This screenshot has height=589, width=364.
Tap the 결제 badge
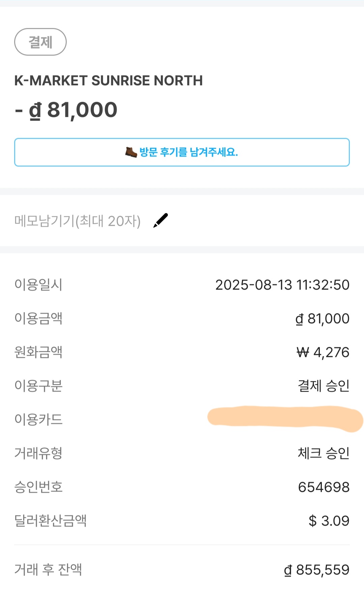click(x=40, y=42)
